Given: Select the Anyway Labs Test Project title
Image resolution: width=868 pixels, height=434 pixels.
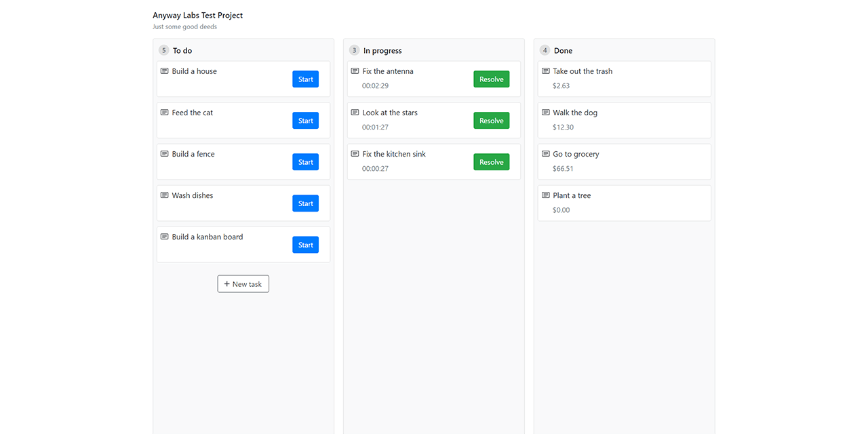Looking at the screenshot, I should [197, 16].
